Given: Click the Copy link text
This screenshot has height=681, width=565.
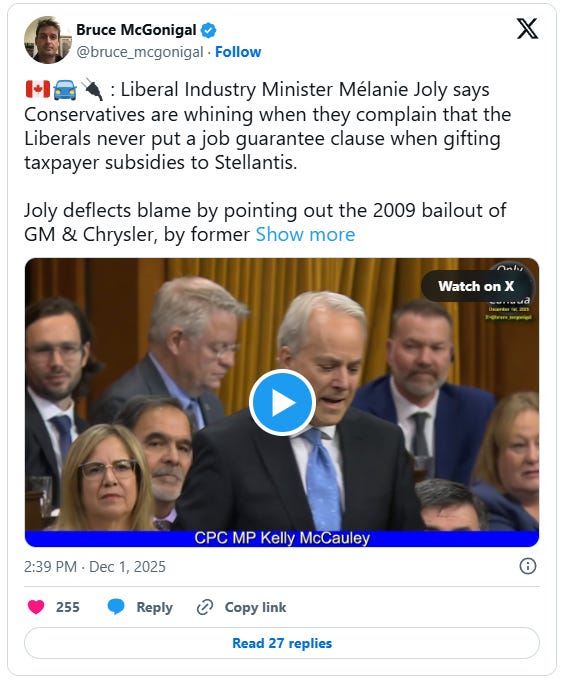Looking at the screenshot, I should 255,607.
